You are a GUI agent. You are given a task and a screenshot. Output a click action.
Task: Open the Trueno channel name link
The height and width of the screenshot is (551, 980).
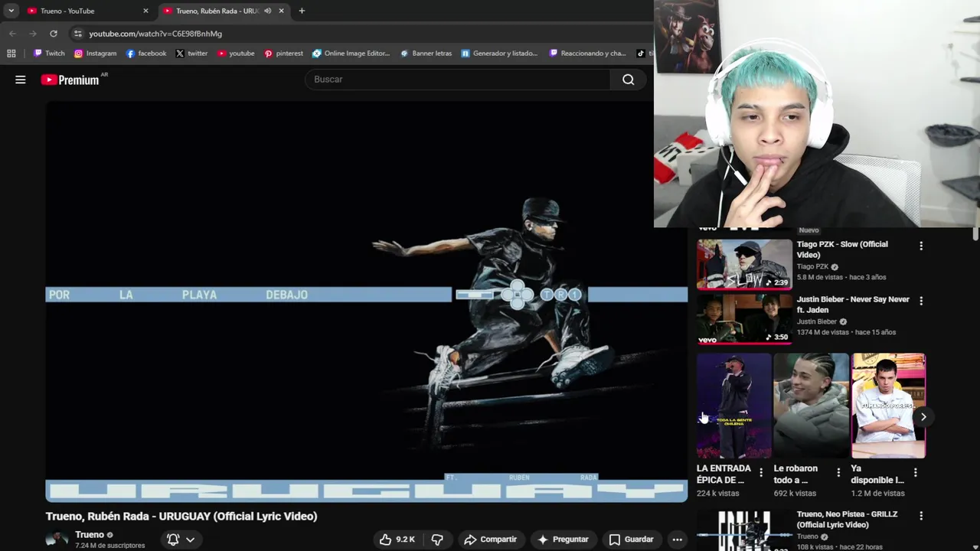90,535
